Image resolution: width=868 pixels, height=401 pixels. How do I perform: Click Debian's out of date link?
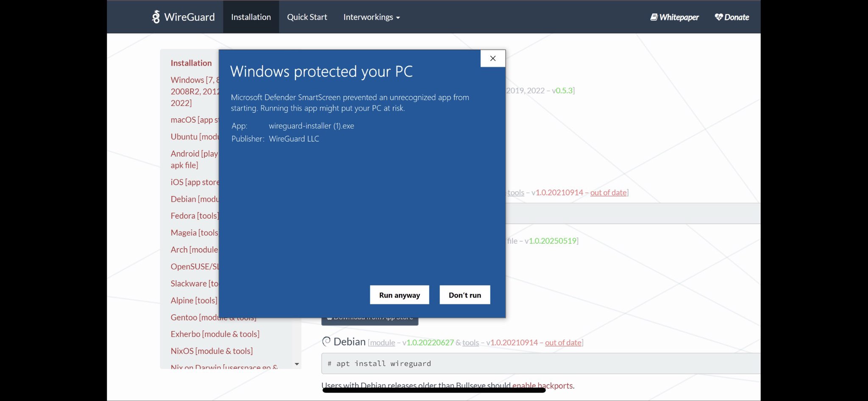563,343
